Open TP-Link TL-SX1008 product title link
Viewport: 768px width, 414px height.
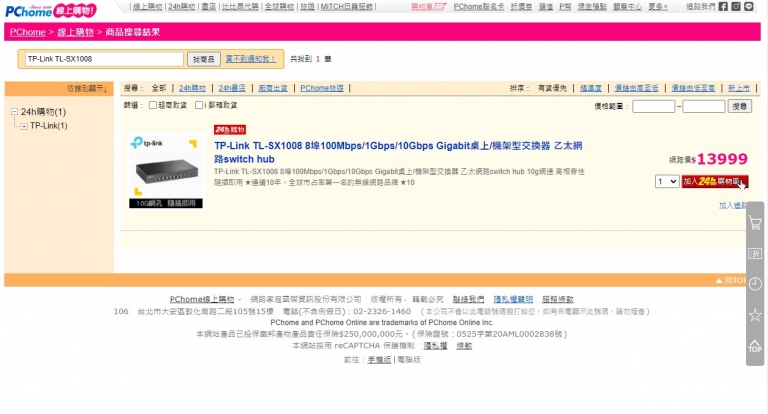(x=398, y=152)
